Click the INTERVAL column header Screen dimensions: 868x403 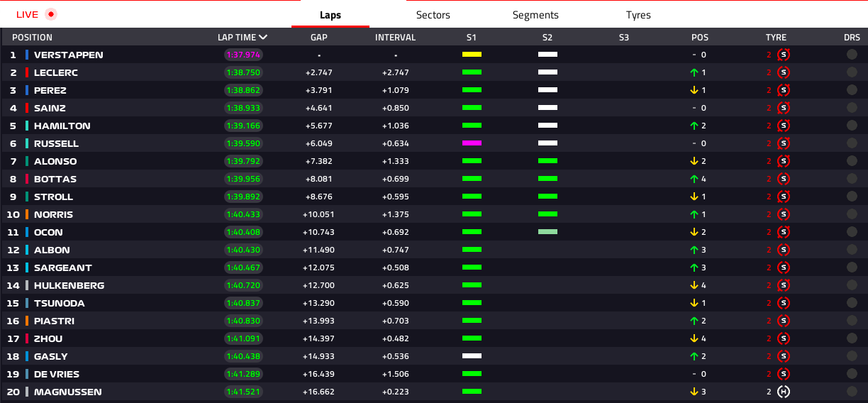[395, 38]
